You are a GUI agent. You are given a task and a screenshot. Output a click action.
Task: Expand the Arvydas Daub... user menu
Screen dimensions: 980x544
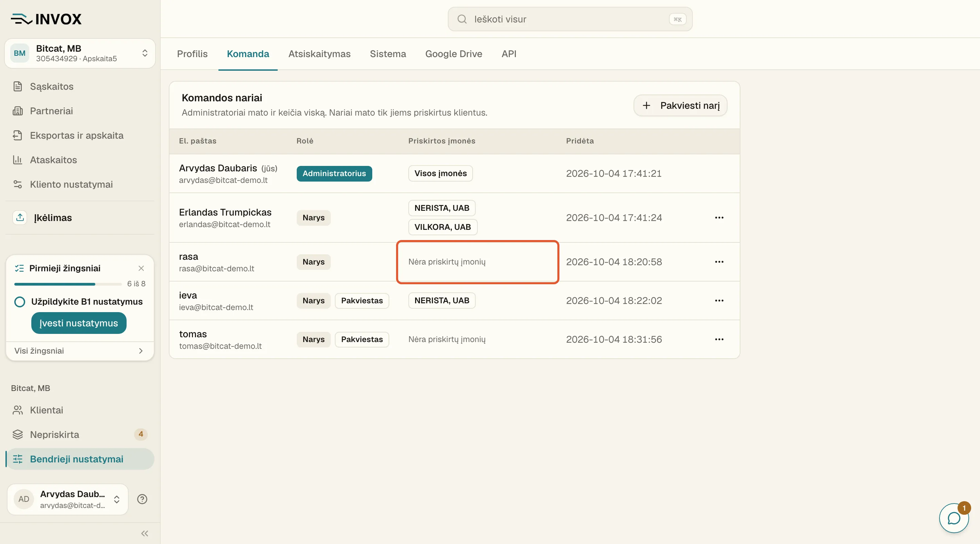coord(68,499)
